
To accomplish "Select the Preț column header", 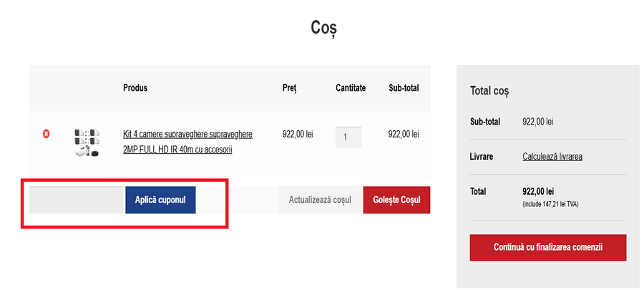I will 289,88.
